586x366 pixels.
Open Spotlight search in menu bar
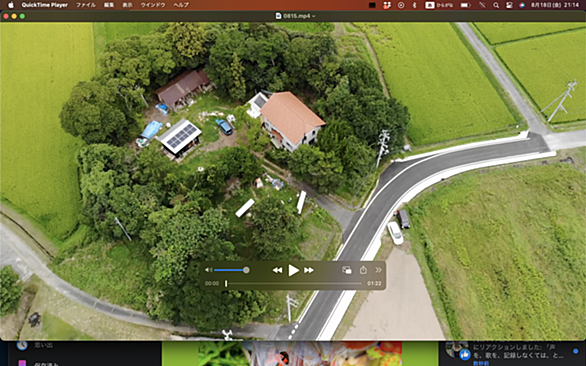(x=496, y=5)
